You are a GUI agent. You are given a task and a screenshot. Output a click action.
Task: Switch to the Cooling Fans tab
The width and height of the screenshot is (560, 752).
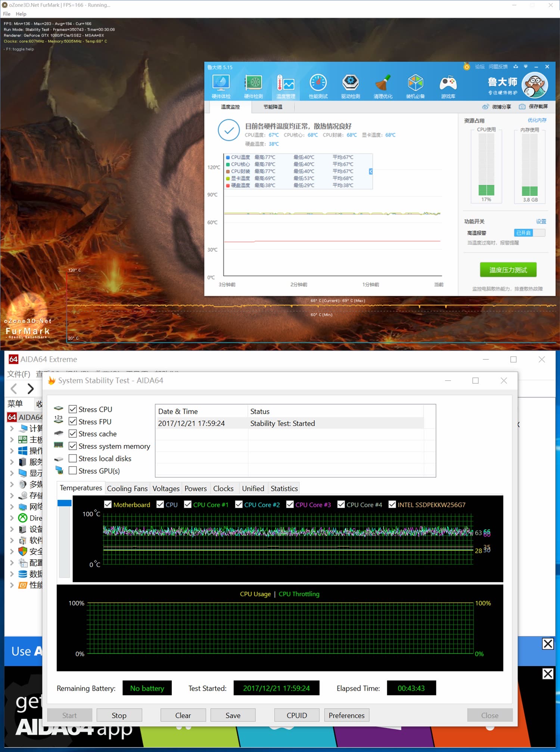pyautogui.click(x=127, y=489)
